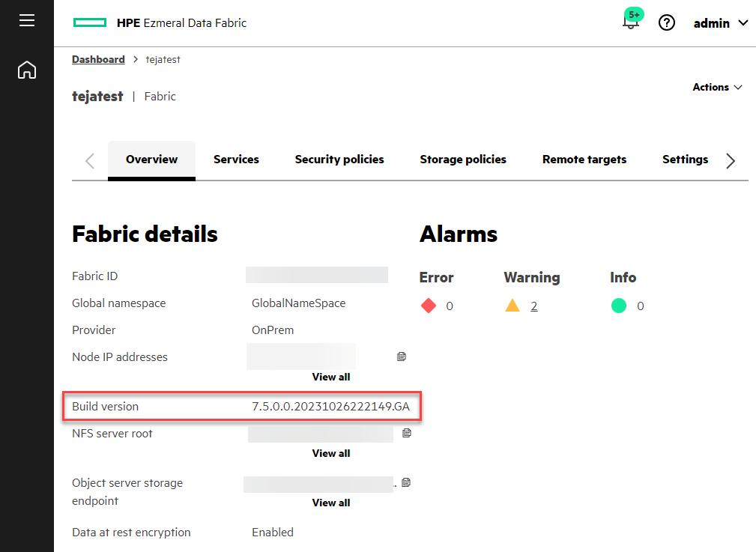
Task: Click the Data at rest encryption label
Action: pyautogui.click(x=131, y=533)
